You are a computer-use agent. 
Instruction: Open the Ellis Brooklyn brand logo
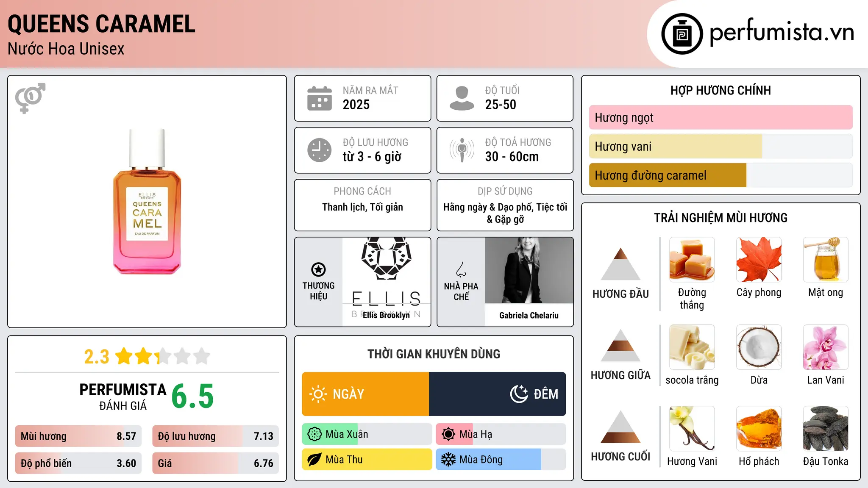point(386,282)
